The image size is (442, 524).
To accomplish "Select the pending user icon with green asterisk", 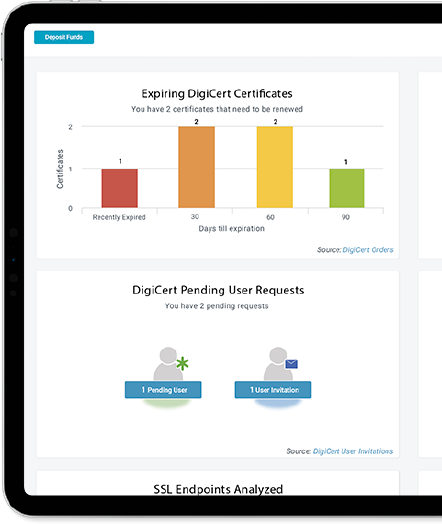I will point(170,364).
